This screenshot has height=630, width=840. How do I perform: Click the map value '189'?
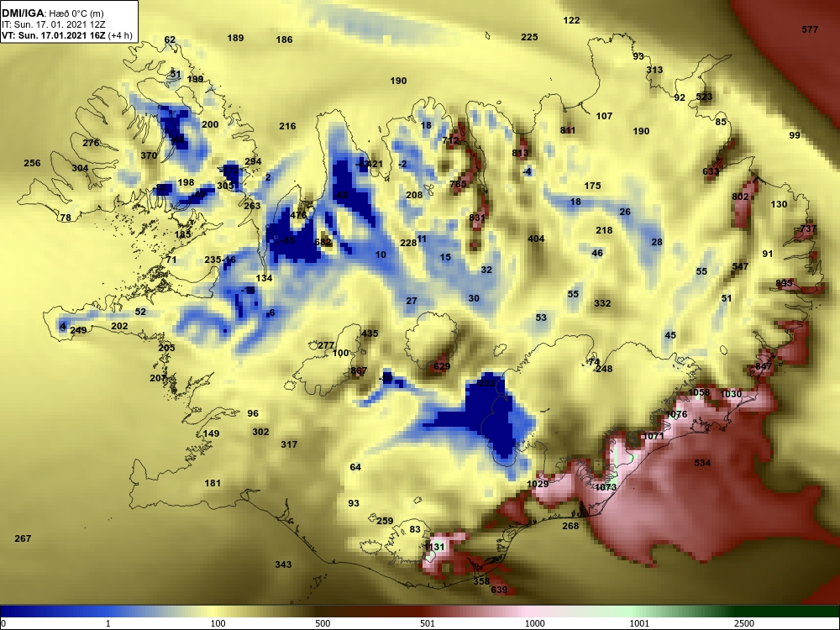point(235,38)
